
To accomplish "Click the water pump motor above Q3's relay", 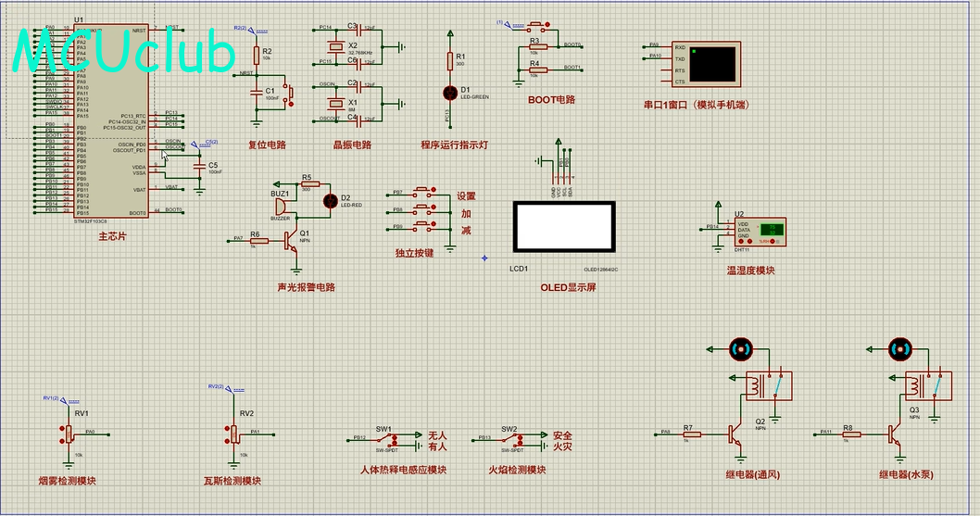I will 900,349.
